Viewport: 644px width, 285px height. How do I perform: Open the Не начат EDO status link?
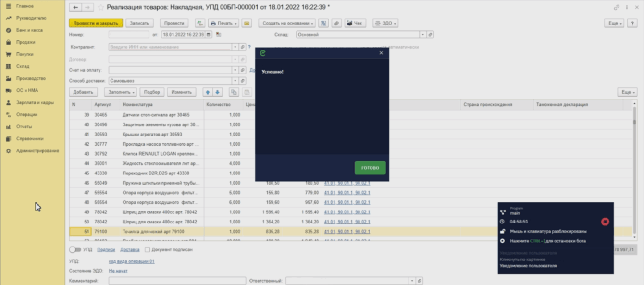[118, 271]
